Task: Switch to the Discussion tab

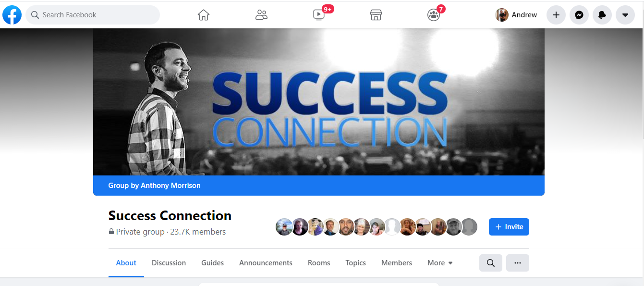Action: click(x=169, y=263)
